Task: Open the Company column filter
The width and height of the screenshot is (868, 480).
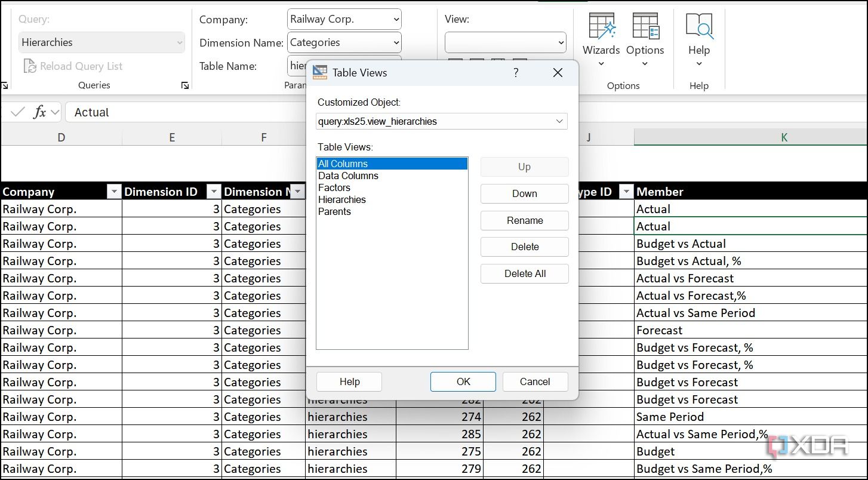Action: click(x=114, y=192)
